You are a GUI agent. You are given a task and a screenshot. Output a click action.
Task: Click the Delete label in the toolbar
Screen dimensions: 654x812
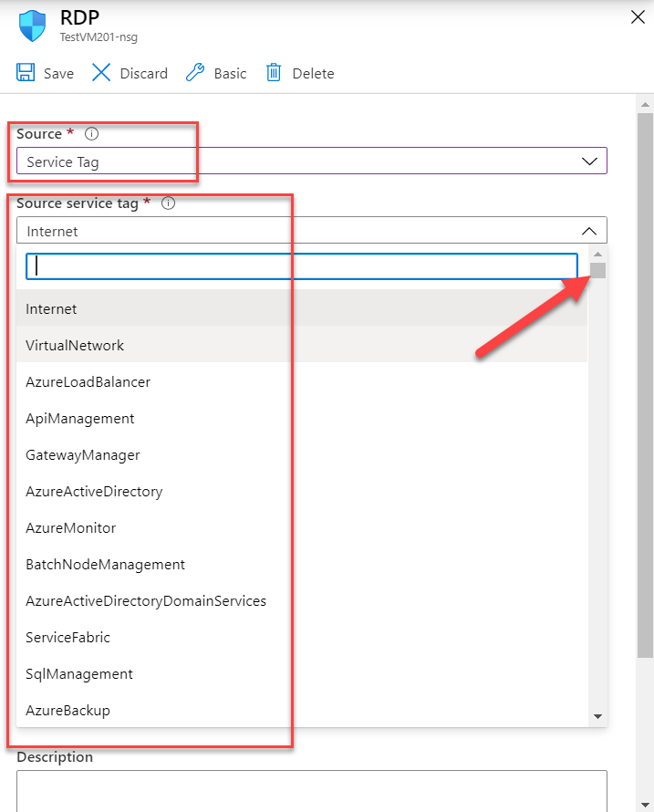(313, 74)
